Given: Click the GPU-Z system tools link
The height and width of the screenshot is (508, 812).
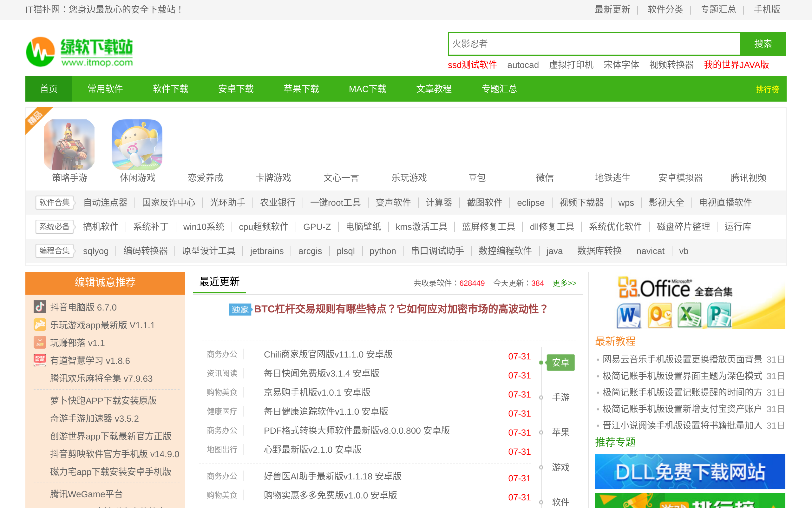Looking at the screenshot, I should [x=317, y=227].
